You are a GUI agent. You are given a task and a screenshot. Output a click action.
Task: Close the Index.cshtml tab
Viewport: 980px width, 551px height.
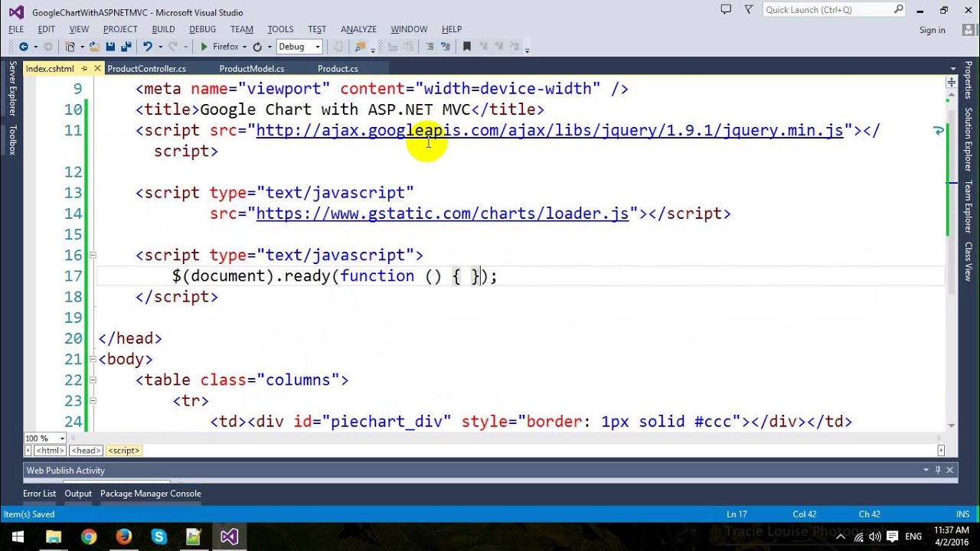(97, 69)
